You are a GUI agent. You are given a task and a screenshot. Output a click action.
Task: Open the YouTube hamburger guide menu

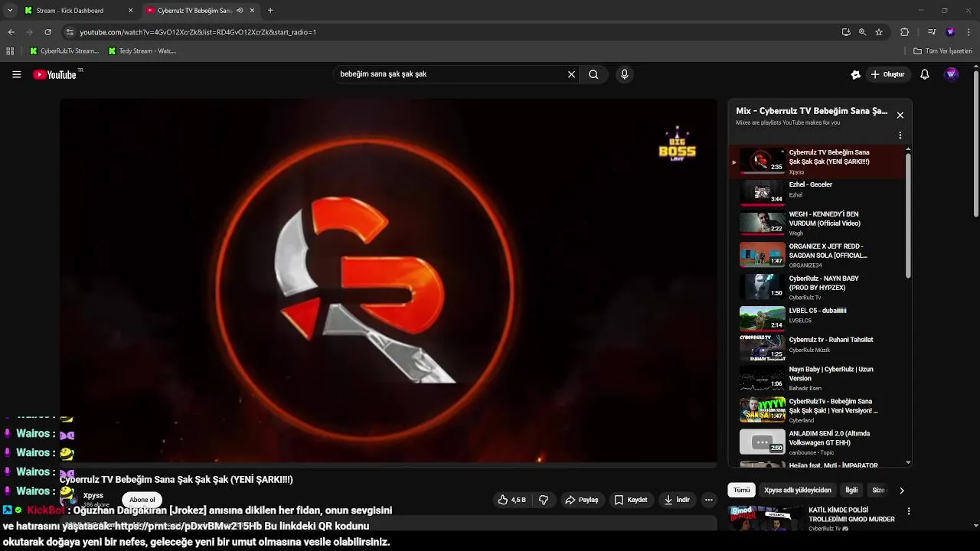16,74
